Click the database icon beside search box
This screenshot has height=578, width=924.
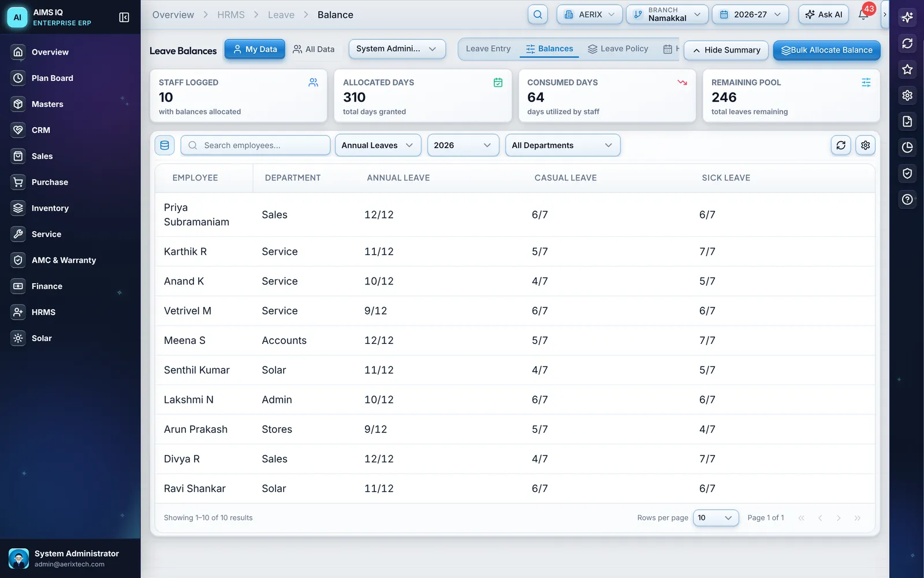pos(165,145)
